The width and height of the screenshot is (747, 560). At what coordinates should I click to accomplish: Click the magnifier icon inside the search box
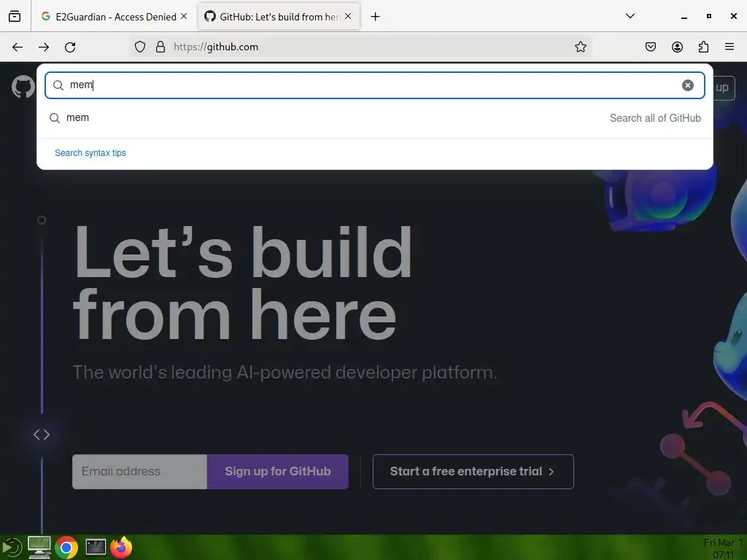coord(58,85)
